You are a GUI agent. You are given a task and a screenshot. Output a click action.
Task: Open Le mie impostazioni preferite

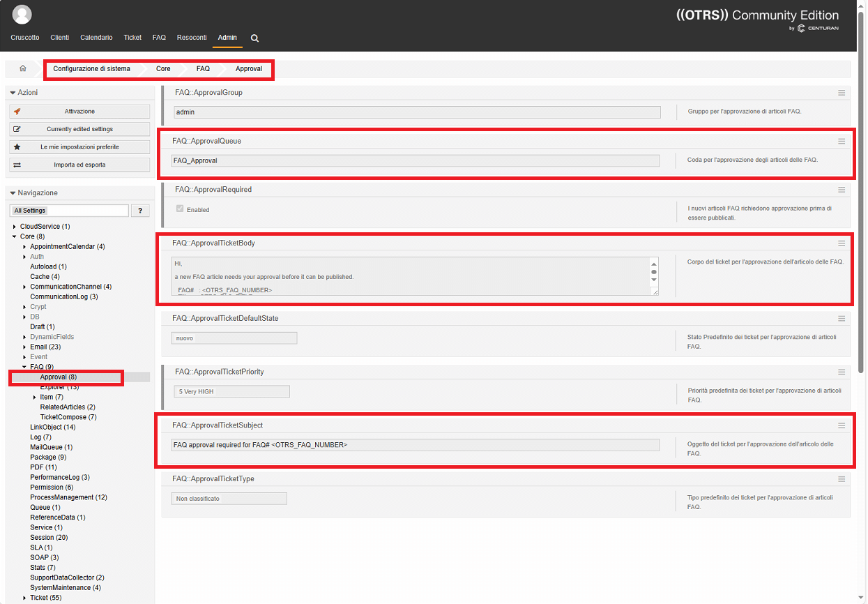pyautogui.click(x=79, y=147)
